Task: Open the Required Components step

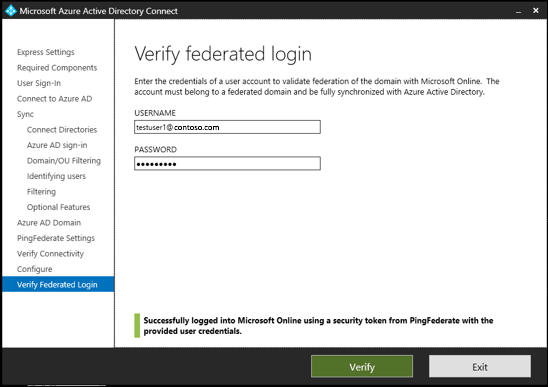Action: point(57,67)
